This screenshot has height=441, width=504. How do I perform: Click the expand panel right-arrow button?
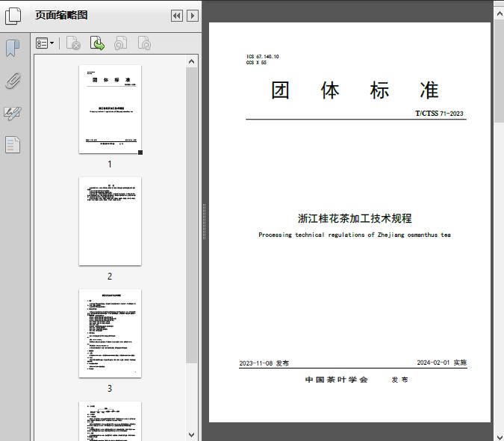tap(193, 16)
